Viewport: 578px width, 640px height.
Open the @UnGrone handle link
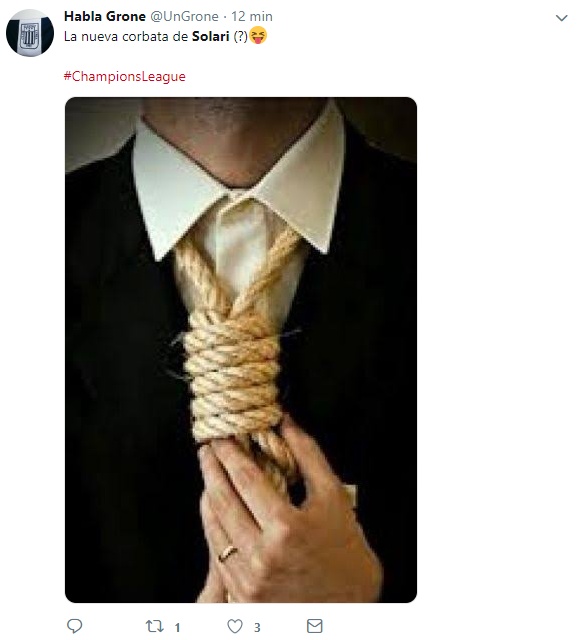(185, 16)
